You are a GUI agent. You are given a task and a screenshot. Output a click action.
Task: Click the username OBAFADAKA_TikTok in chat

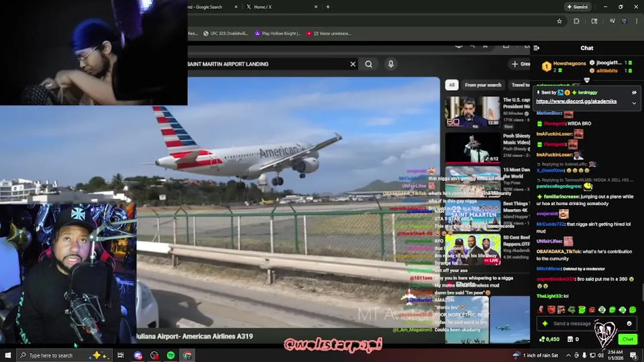[558, 251]
